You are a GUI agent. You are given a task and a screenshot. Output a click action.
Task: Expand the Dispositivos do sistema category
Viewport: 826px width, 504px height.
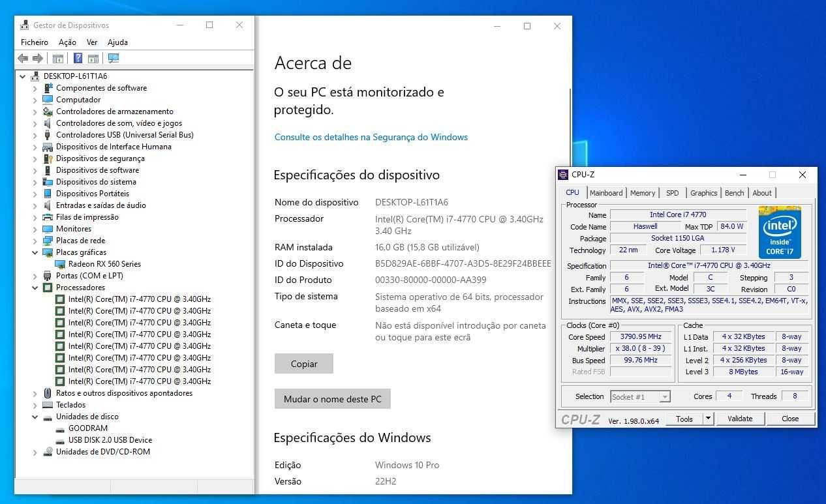tap(35, 182)
